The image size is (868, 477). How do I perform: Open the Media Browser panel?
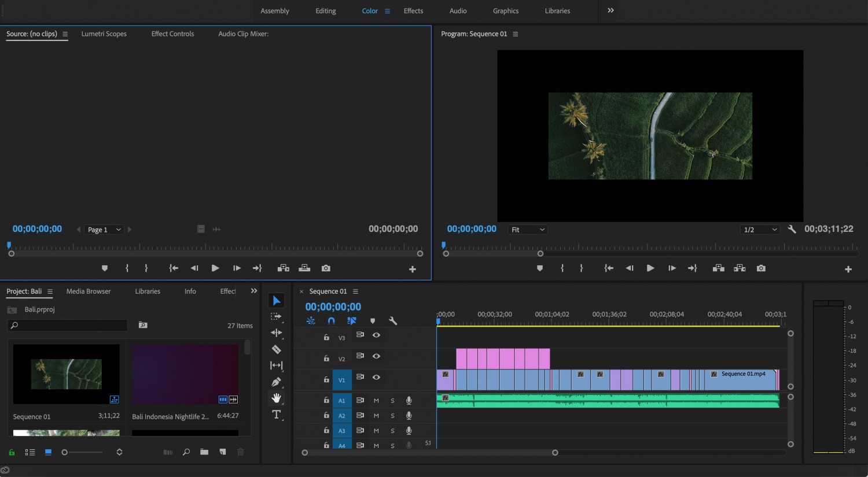click(x=89, y=291)
